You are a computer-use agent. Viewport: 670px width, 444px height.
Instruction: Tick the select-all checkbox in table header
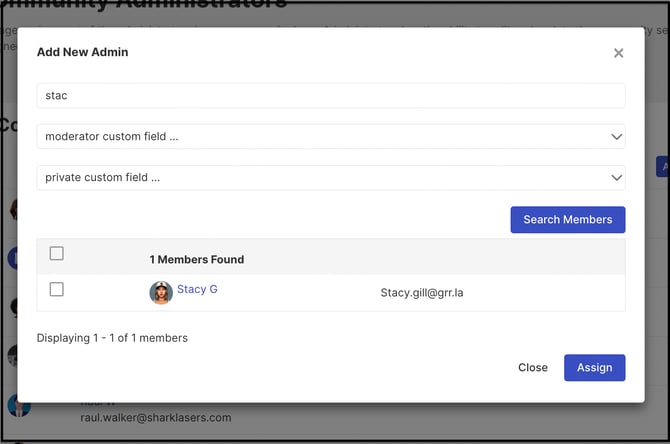pyautogui.click(x=57, y=254)
